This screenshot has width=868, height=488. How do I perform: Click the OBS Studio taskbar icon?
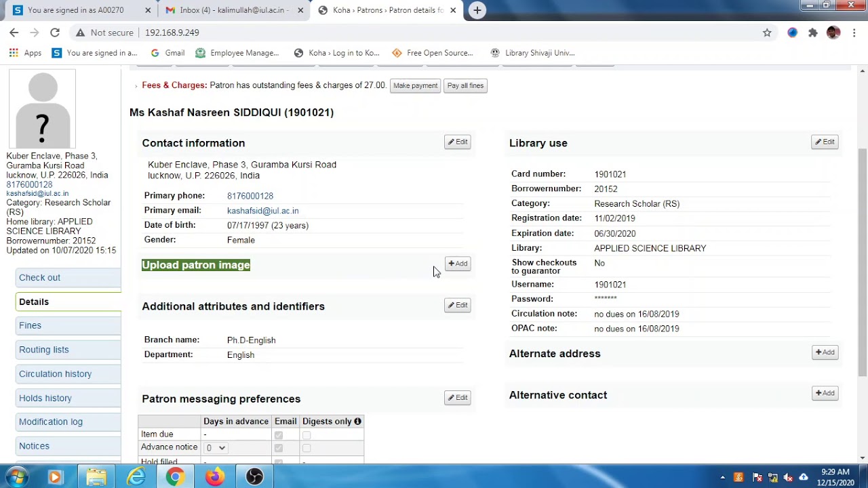tap(254, 477)
